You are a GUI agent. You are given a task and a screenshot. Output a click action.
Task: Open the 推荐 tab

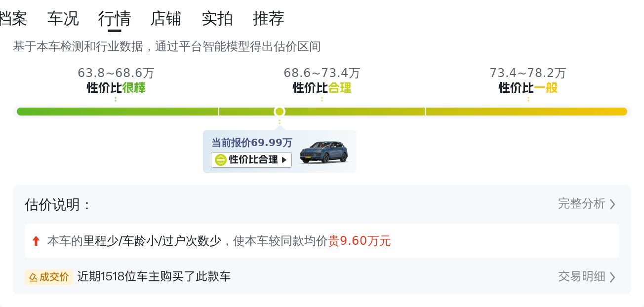point(269,19)
